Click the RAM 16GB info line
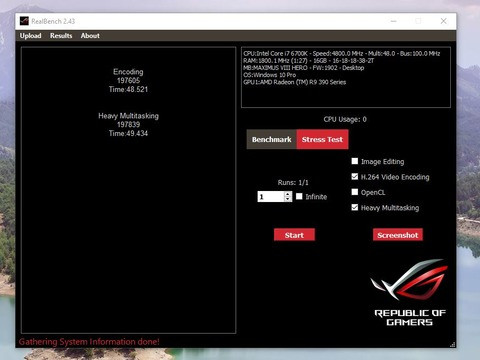Image resolution: width=480 pixels, height=360 pixels. (x=309, y=61)
